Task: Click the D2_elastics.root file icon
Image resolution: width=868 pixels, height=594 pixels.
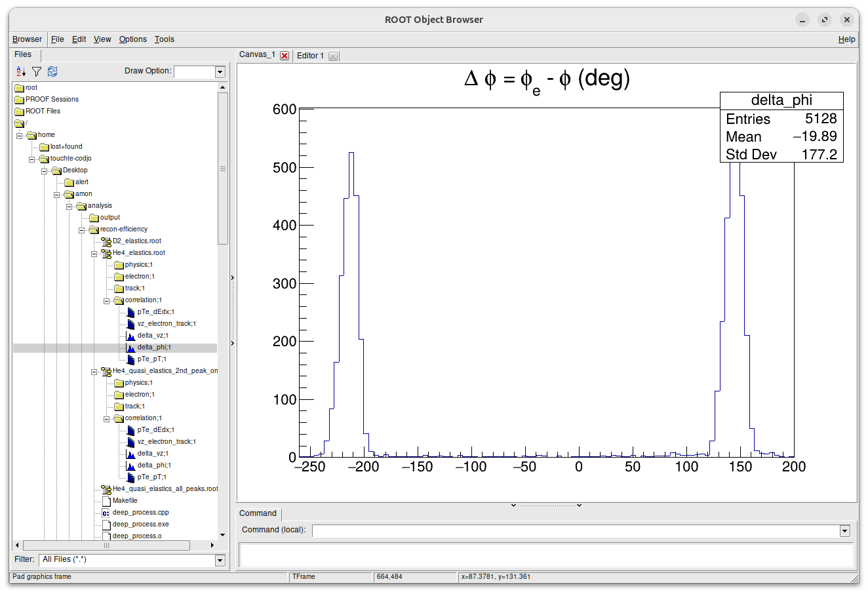Action: 106,241
